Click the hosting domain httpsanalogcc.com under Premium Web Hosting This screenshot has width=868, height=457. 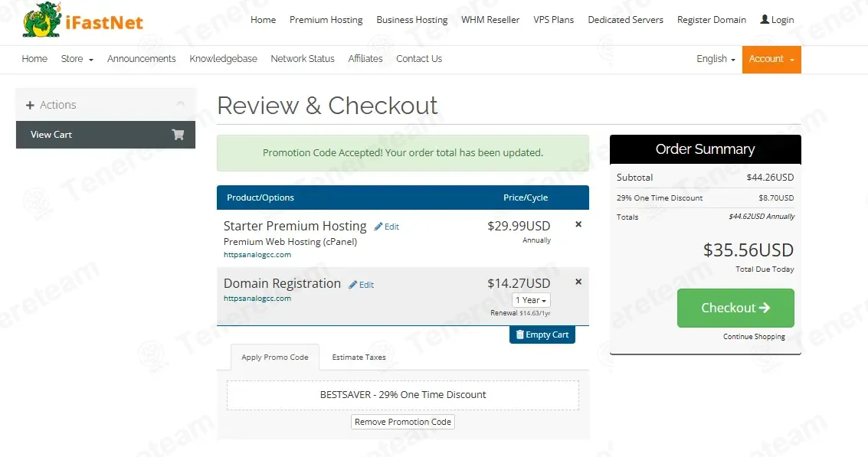pyautogui.click(x=257, y=254)
